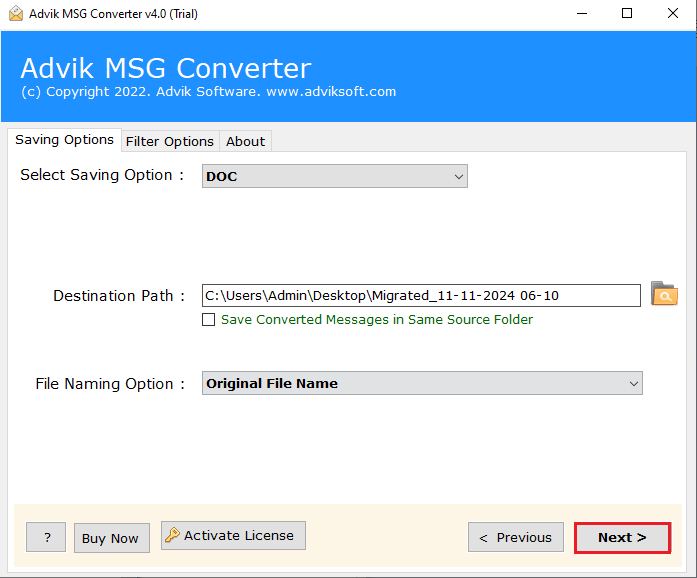697x578 pixels.
Task: Close the Advik MSG Converter window
Action: [673, 13]
